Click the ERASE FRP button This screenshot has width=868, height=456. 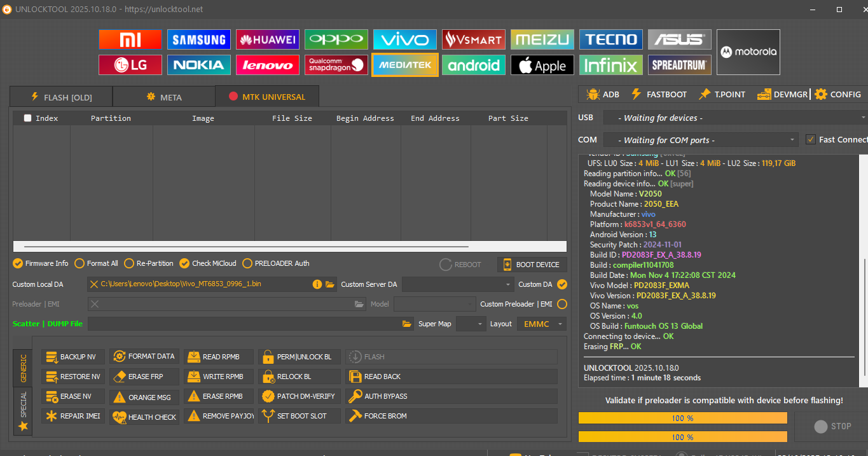click(144, 377)
